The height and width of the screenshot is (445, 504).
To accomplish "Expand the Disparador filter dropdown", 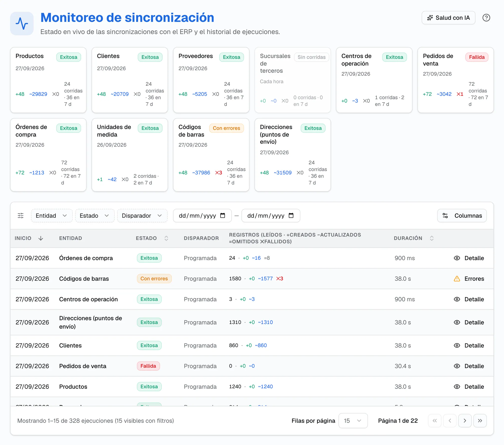I will click(x=142, y=216).
